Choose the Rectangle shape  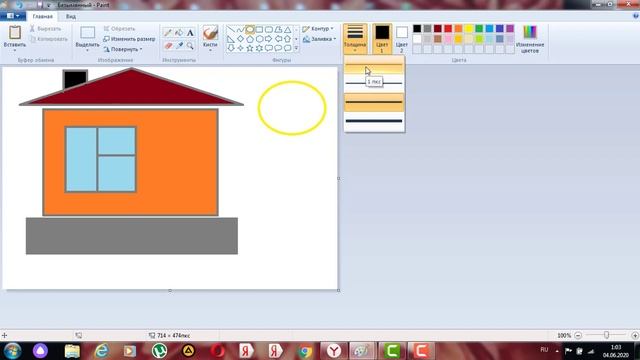click(x=259, y=29)
